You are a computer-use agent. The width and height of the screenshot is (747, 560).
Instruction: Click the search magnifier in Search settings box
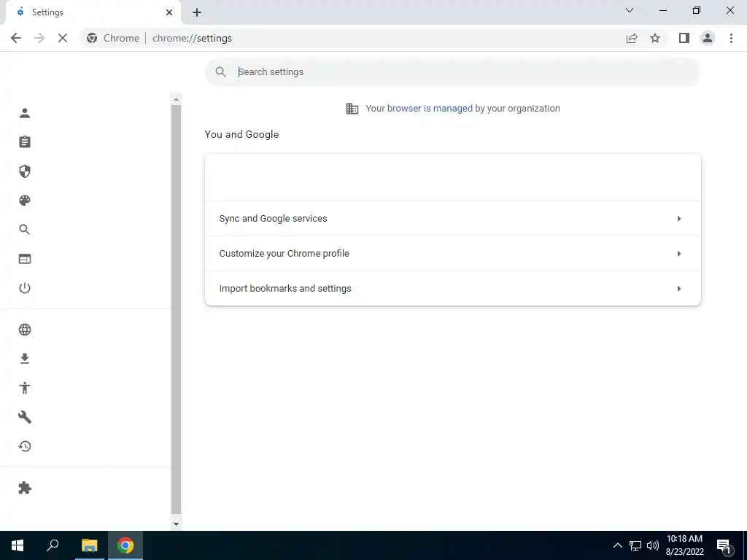click(x=220, y=72)
